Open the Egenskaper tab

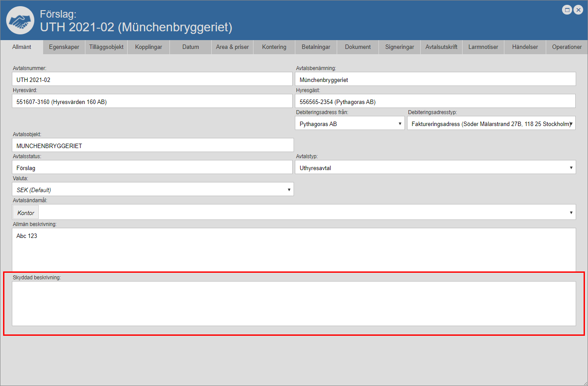pos(64,47)
